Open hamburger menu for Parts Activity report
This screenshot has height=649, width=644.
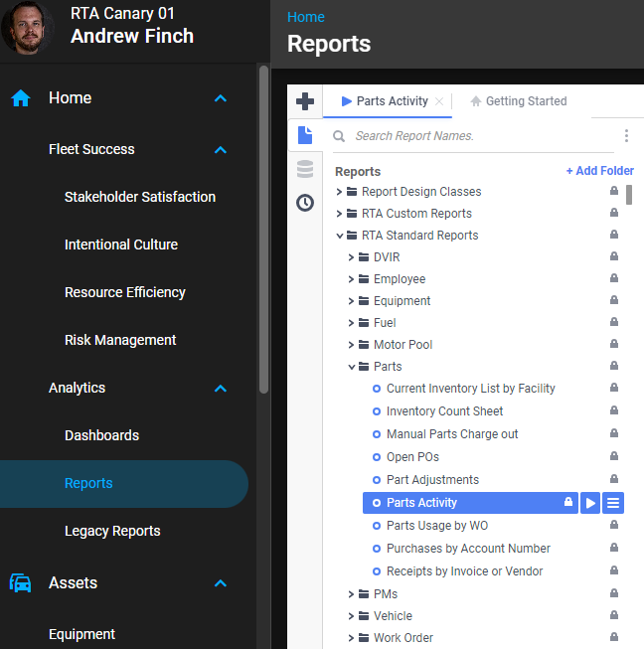[x=613, y=503]
